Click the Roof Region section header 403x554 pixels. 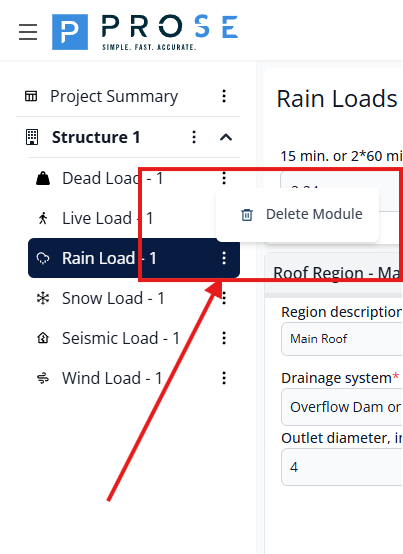[x=334, y=273]
